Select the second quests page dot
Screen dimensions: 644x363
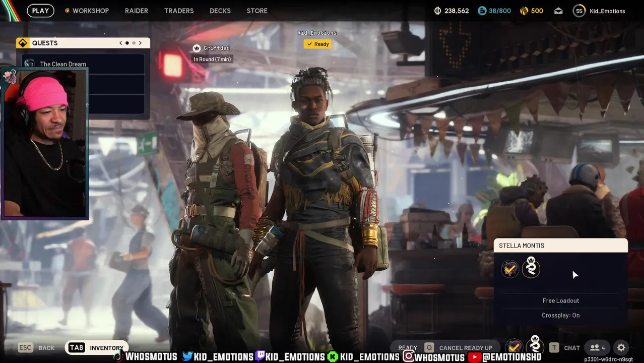[x=134, y=43]
